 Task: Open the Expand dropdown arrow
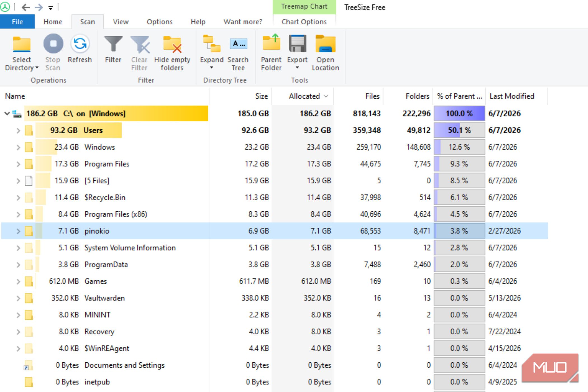(211, 68)
